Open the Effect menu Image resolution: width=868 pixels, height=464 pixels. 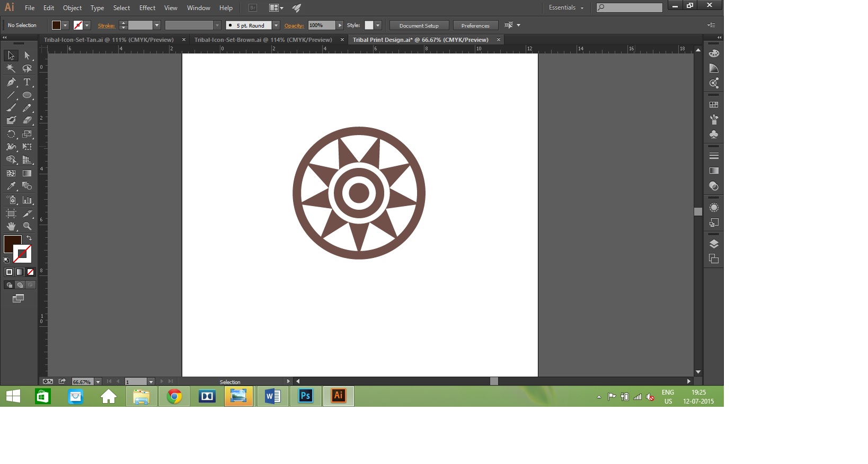point(147,8)
